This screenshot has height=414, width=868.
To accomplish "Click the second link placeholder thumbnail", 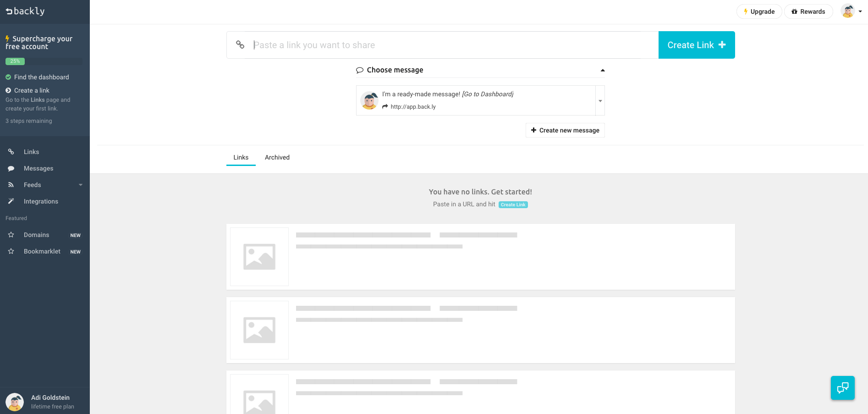I will 259,330.
